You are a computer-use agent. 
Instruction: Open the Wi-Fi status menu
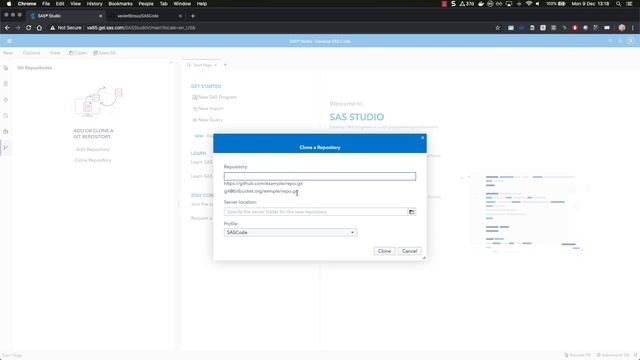529,4
